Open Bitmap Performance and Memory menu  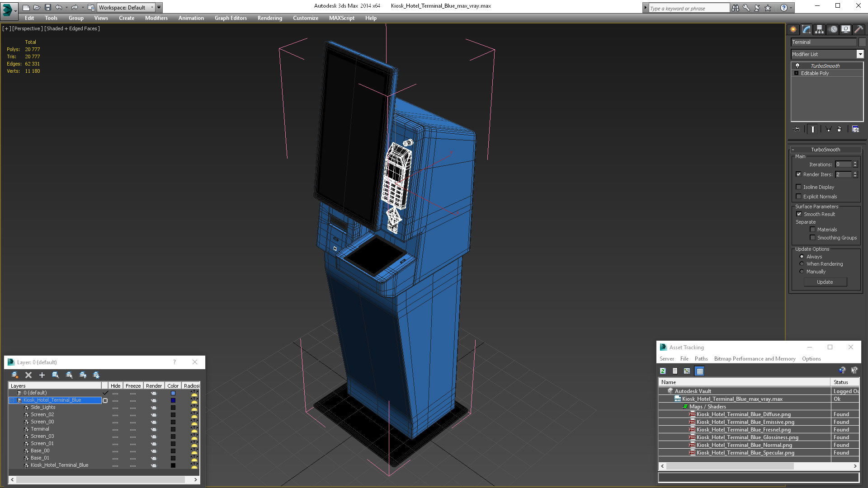pos(755,359)
